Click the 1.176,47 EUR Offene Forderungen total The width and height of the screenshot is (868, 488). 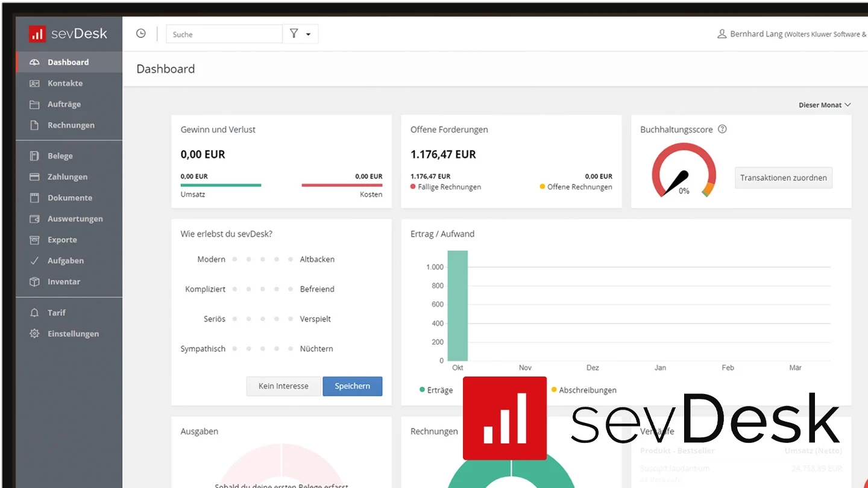point(443,154)
